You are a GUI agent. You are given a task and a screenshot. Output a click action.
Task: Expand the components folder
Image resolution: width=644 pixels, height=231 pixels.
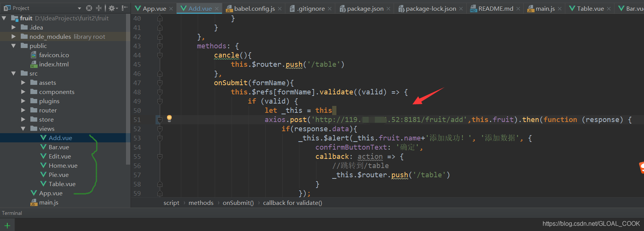point(23,92)
